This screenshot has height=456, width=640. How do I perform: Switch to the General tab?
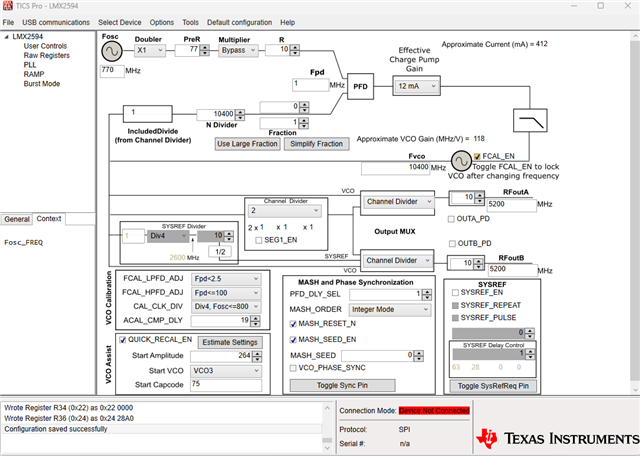coord(17,219)
